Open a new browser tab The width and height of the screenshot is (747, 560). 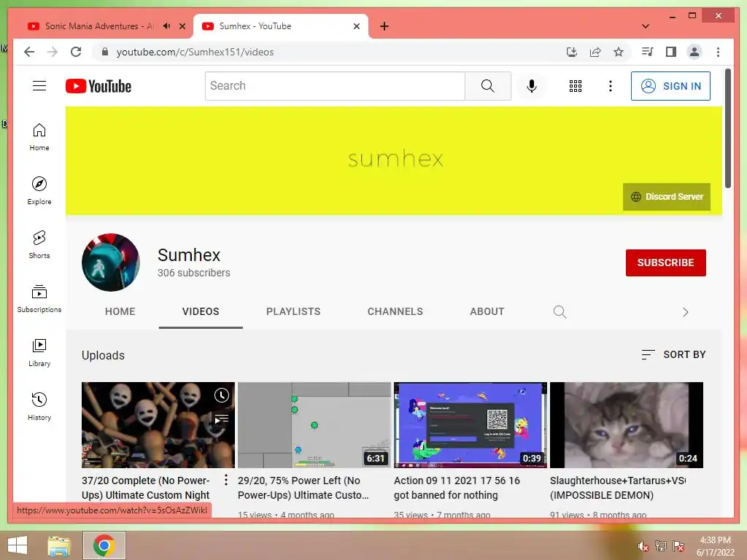click(x=384, y=26)
